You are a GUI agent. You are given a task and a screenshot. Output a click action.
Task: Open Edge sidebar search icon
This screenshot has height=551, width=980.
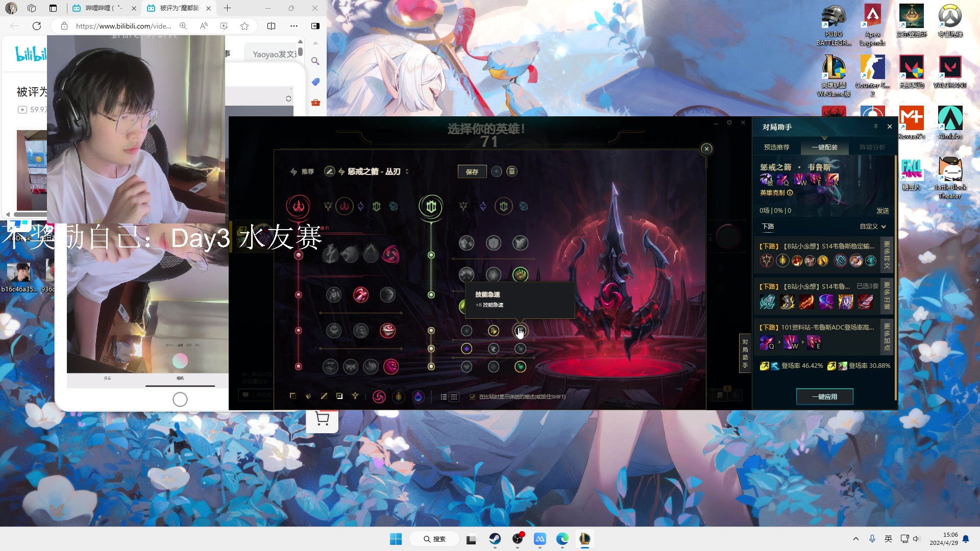(x=315, y=61)
